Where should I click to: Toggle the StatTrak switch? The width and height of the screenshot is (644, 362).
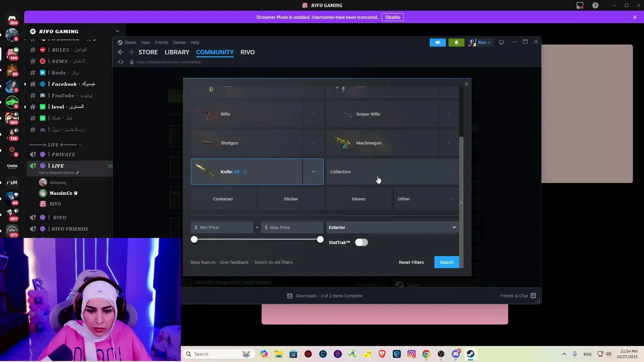(x=361, y=242)
